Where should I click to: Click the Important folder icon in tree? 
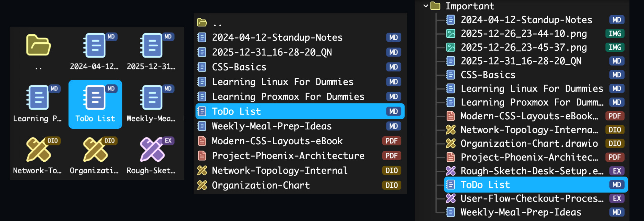pyautogui.click(x=435, y=6)
